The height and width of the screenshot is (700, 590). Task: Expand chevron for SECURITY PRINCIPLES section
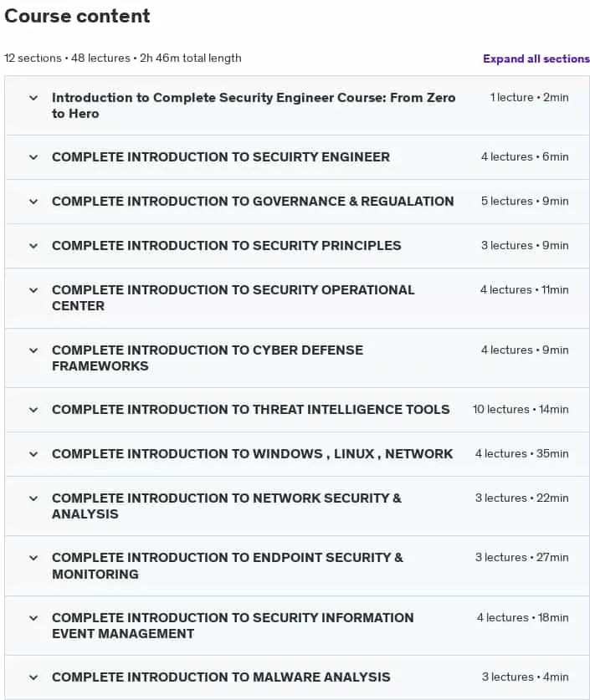pyautogui.click(x=33, y=246)
